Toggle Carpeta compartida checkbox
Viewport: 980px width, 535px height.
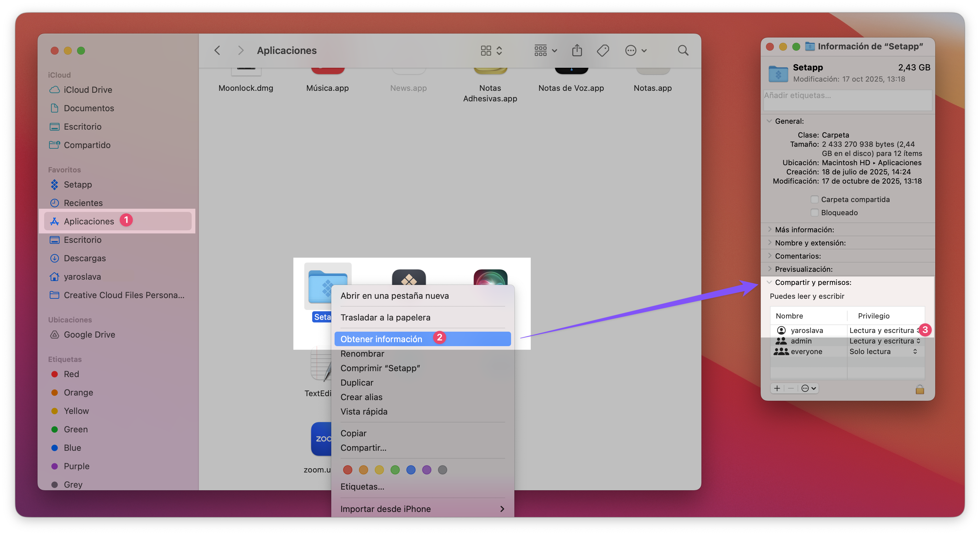point(814,200)
